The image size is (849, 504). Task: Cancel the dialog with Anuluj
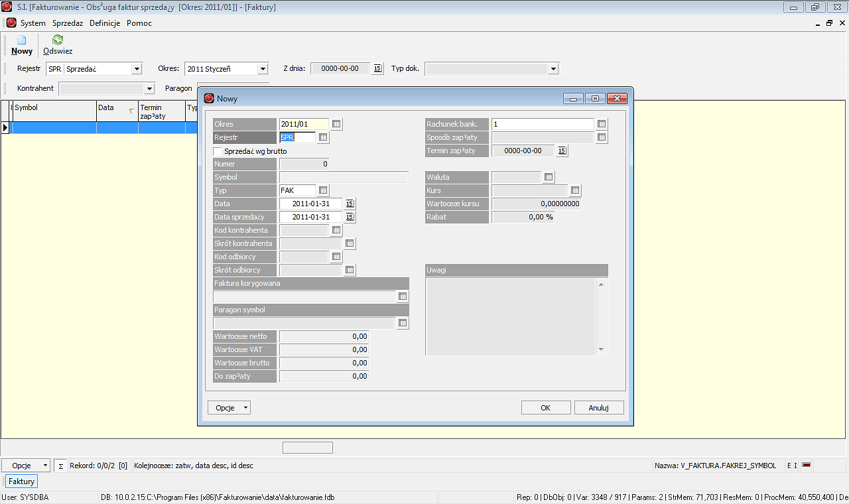point(599,408)
